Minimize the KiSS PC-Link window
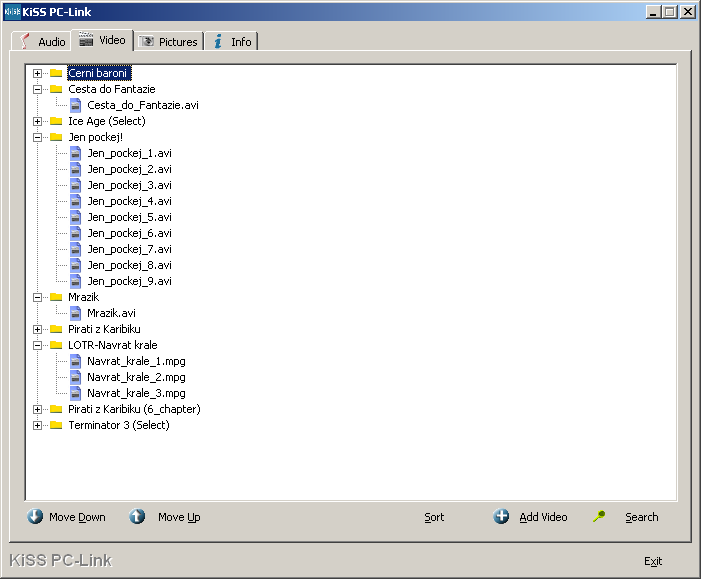The height and width of the screenshot is (579, 701). pyautogui.click(x=653, y=12)
